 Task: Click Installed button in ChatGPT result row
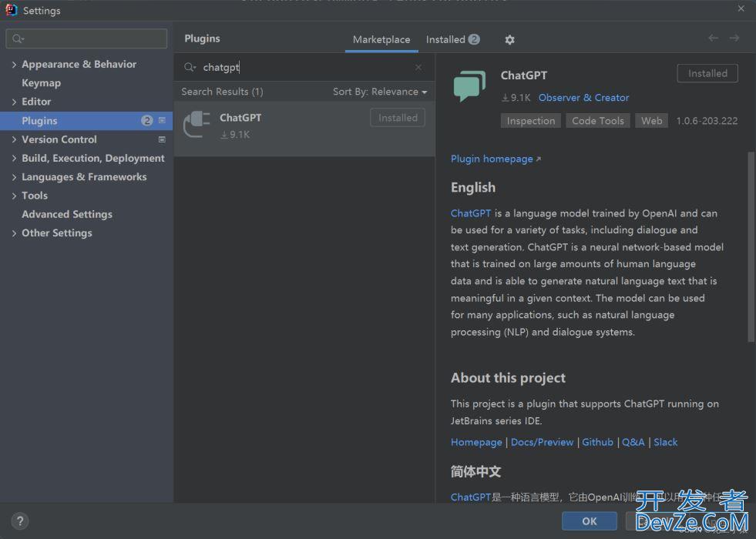[x=398, y=118]
